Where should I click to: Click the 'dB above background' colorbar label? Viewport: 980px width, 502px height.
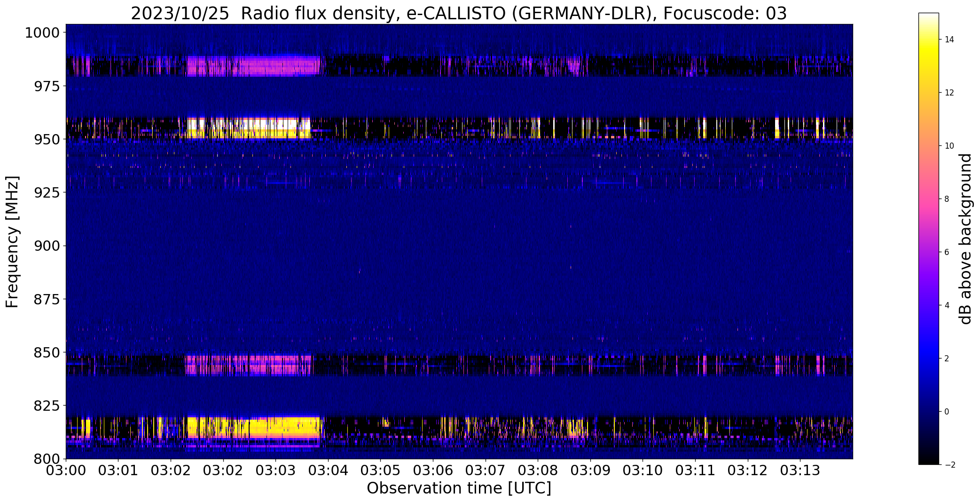point(965,239)
